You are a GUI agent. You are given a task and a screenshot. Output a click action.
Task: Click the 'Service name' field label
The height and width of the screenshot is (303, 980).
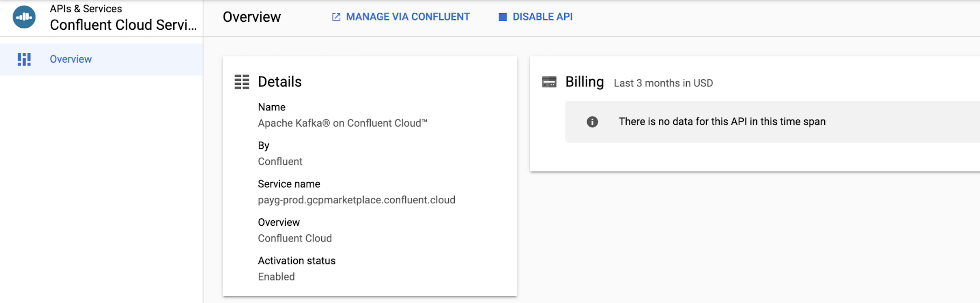point(289,184)
